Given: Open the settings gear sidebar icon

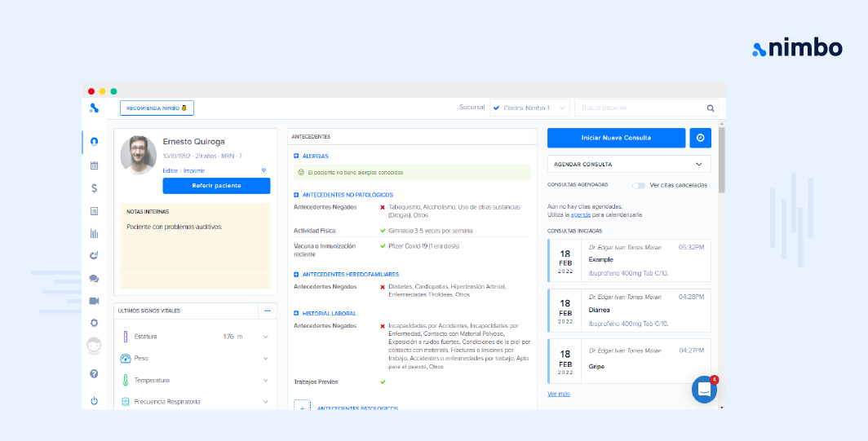Looking at the screenshot, I should click(94, 323).
